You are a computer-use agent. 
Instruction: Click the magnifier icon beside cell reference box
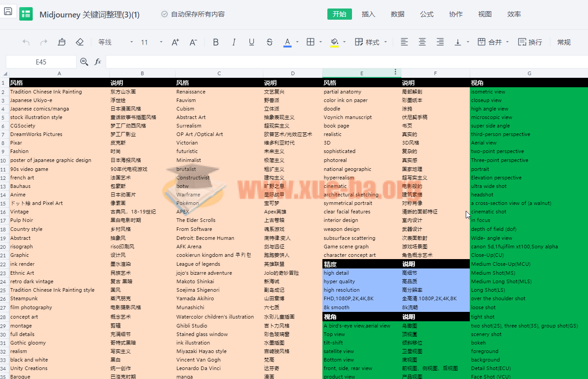84,62
